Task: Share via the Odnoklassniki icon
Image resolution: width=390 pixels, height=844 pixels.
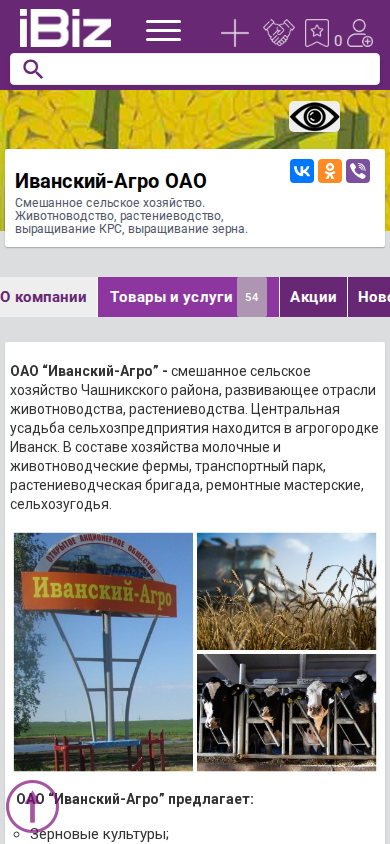Action: pyautogui.click(x=330, y=171)
